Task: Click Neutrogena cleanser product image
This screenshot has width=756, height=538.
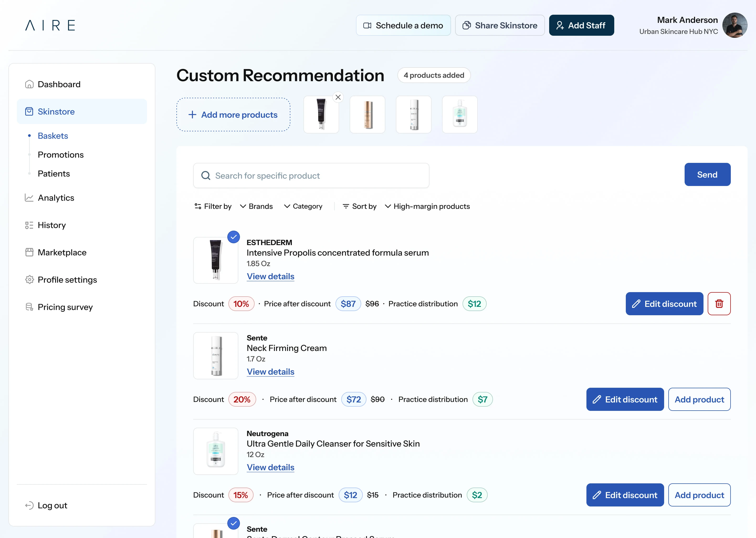Action: click(216, 451)
